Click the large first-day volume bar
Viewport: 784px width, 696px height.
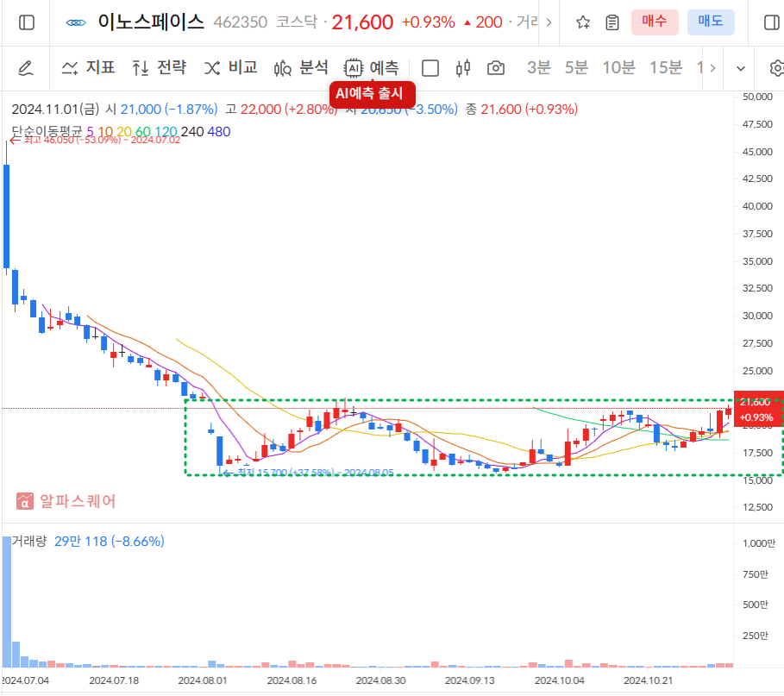(x=7, y=602)
